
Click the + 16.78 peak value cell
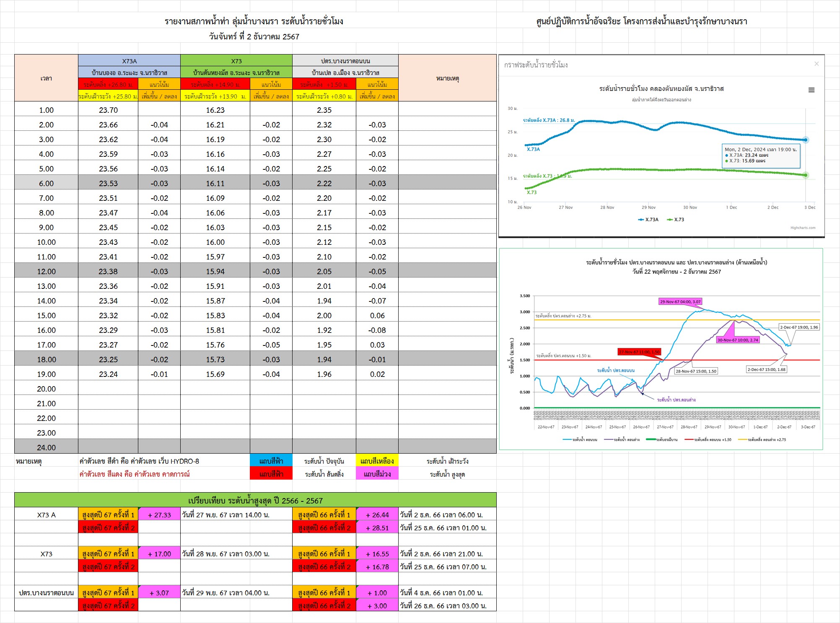tap(377, 566)
